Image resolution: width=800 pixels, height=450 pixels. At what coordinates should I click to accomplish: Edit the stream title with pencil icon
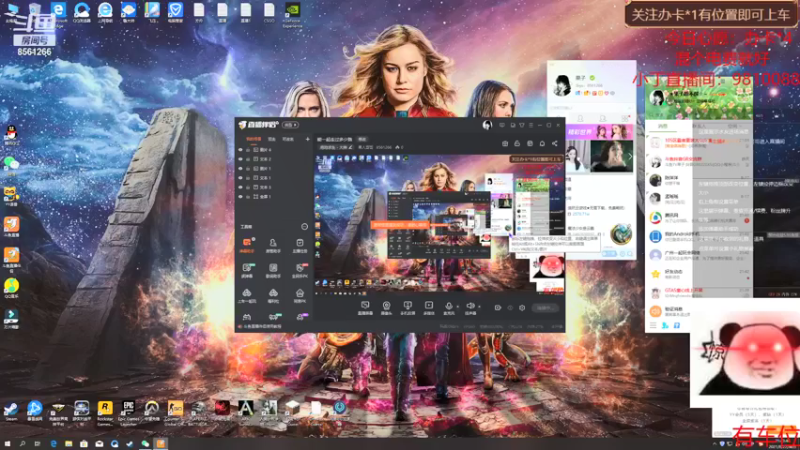tap(351, 147)
